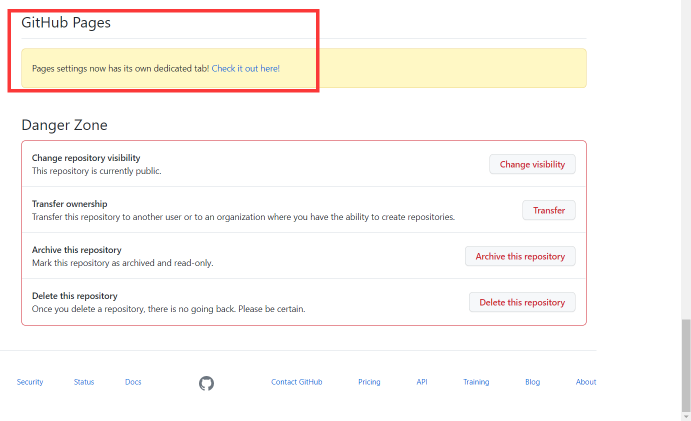Click the 'Transfer ownership' label
Screen dimensions: 691x421
coord(70,204)
